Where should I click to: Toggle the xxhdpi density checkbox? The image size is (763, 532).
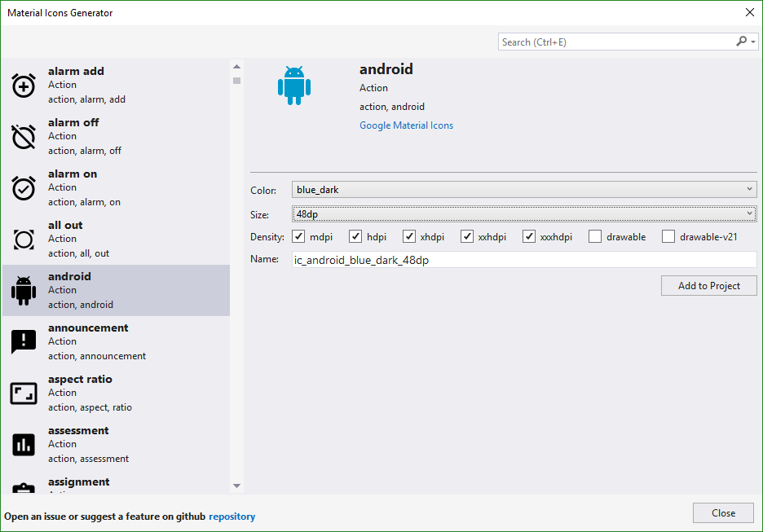point(467,237)
